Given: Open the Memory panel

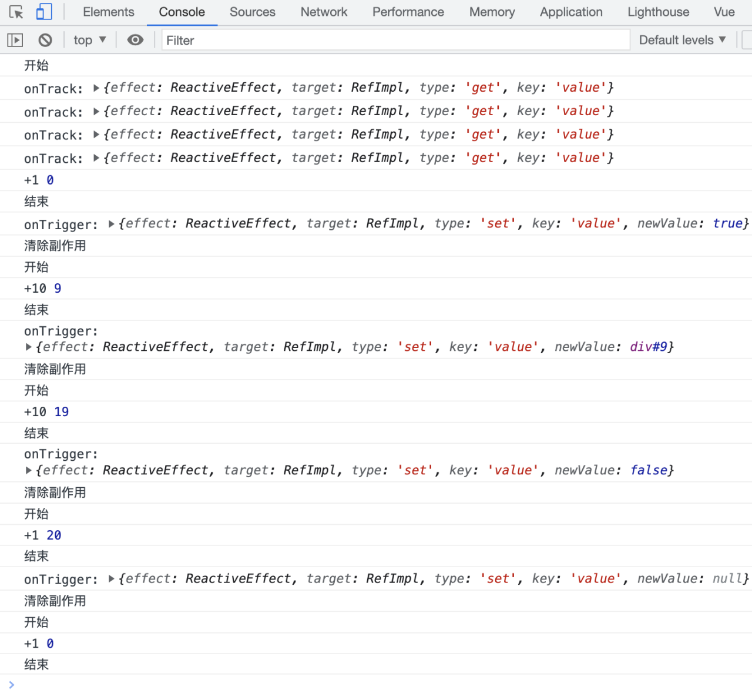Looking at the screenshot, I should 492,12.
